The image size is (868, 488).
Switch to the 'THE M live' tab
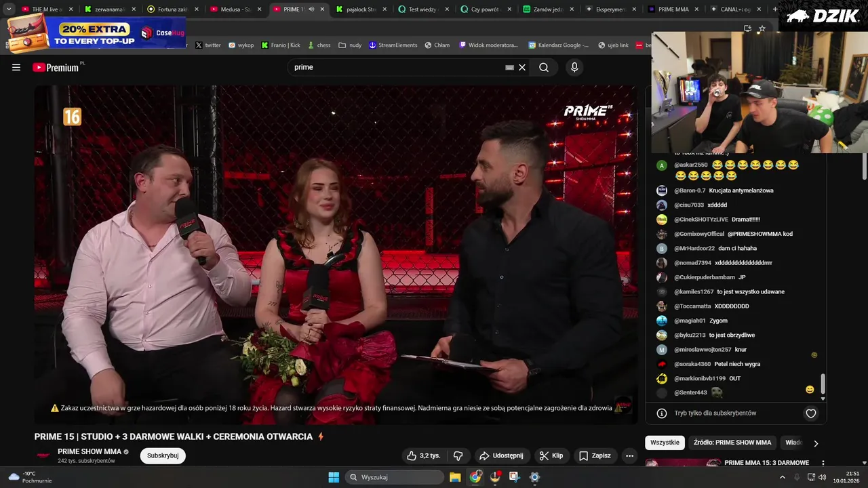46,9
